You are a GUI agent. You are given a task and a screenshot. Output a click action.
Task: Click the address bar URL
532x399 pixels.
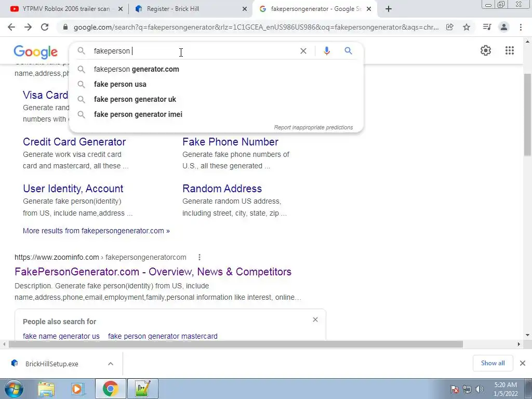(256, 27)
